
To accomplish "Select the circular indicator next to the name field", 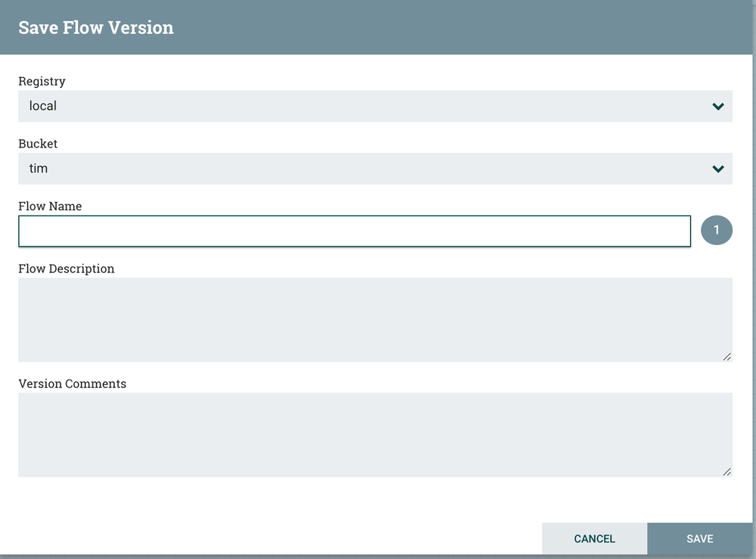I will pos(717,230).
